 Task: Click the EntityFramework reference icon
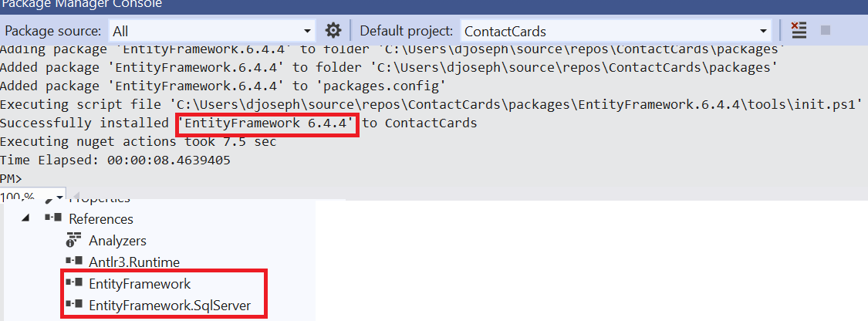74,283
